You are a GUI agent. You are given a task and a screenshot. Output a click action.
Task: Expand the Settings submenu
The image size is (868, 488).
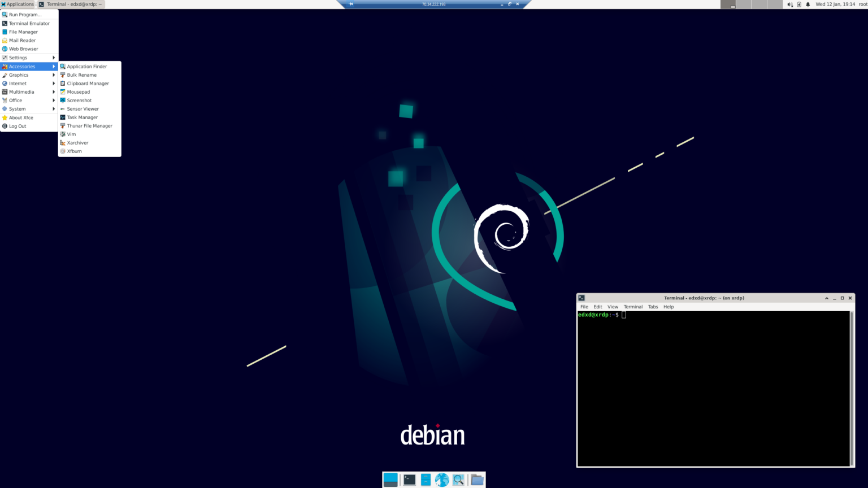(18, 57)
